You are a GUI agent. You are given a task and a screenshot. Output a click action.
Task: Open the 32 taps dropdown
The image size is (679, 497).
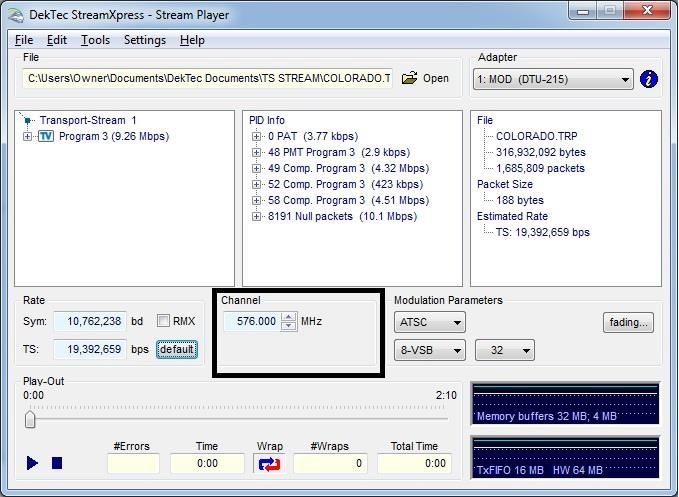point(505,350)
